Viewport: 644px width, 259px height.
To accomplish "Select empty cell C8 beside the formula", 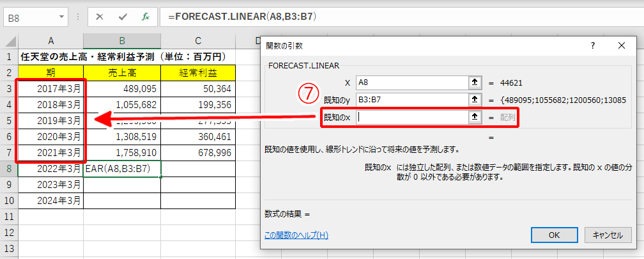I will pyautogui.click(x=198, y=169).
